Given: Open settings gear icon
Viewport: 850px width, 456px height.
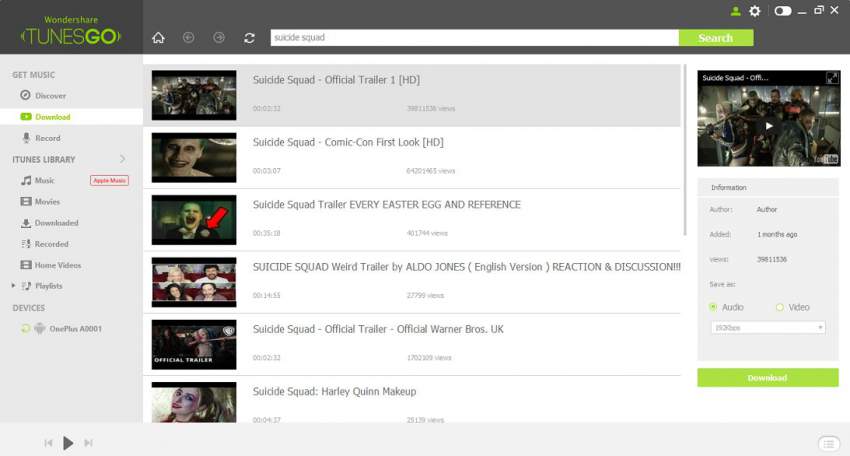Looking at the screenshot, I should click(755, 11).
